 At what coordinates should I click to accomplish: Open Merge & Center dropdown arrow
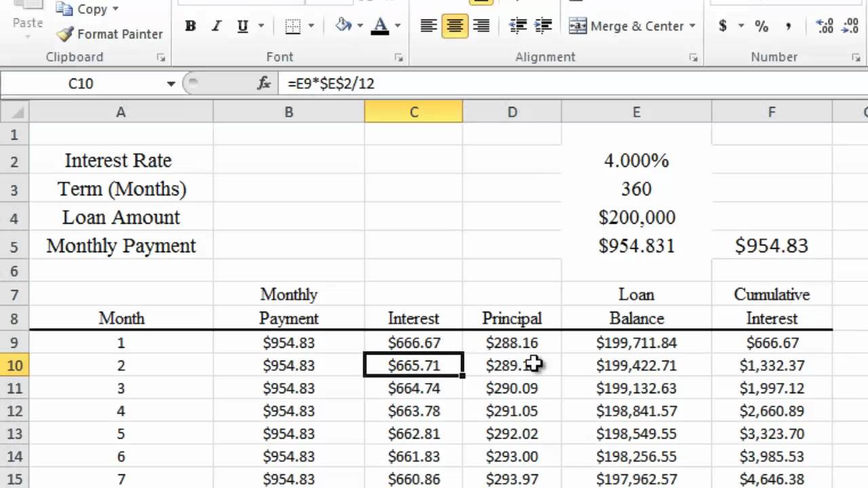(692, 26)
